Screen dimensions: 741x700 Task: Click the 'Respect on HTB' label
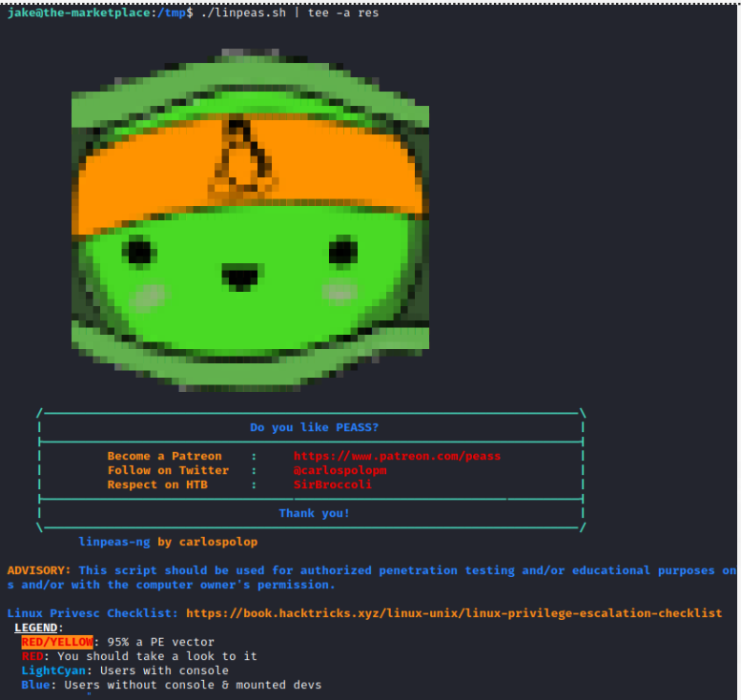(x=157, y=484)
